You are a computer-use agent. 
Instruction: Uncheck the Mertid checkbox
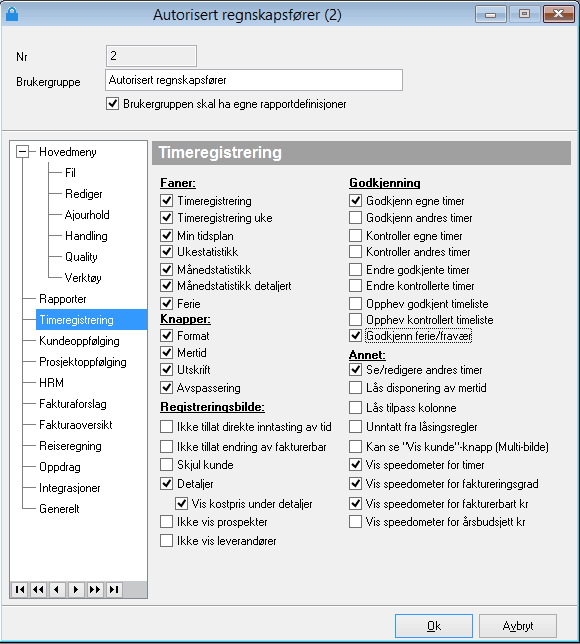pos(166,352)
